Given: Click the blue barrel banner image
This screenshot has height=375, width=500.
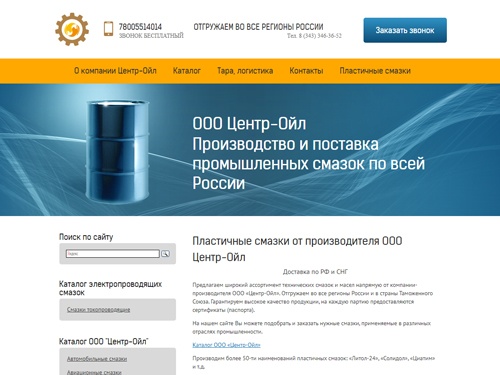Looking at the screenshot, I should (x=117, y=152).
